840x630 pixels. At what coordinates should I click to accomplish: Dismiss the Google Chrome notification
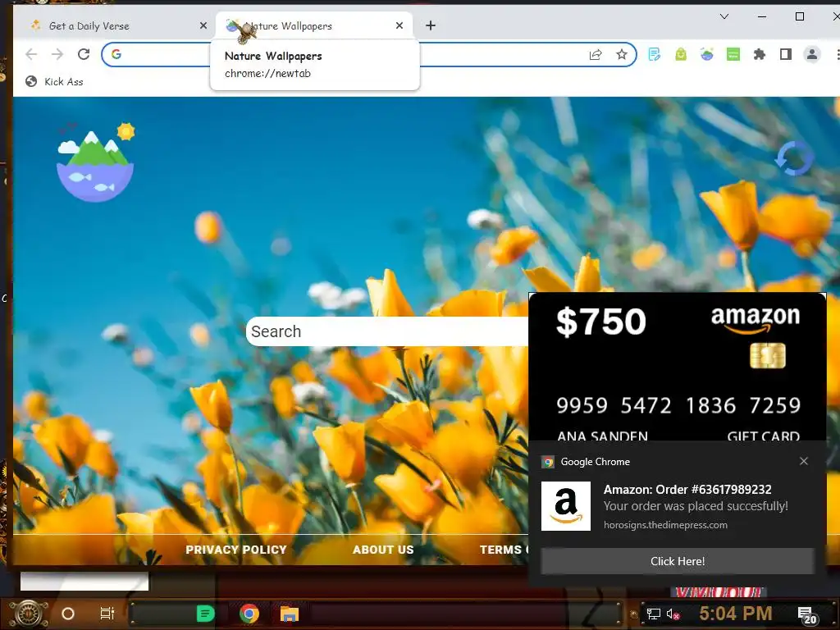[x=804, y=461]
